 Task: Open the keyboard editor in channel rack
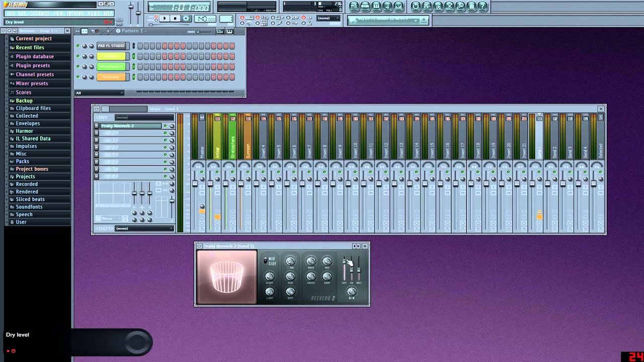(229, 31)
